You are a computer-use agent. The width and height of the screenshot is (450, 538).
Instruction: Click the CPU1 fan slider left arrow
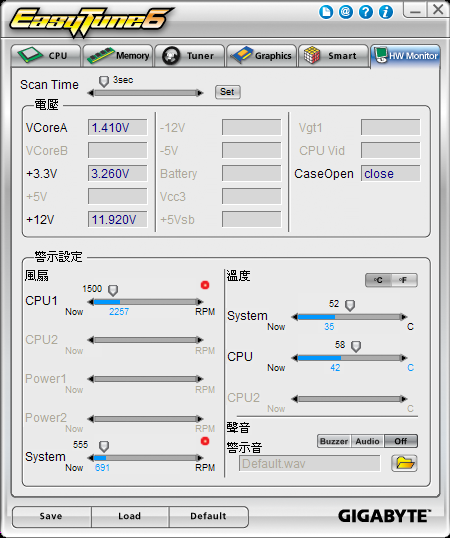[91, 302]
